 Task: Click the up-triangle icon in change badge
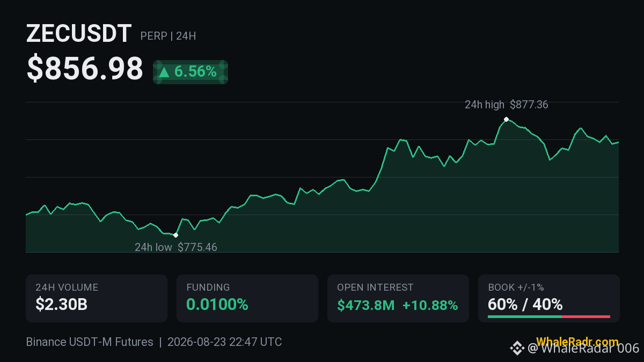pyautogui.click(x=164, y=72)
